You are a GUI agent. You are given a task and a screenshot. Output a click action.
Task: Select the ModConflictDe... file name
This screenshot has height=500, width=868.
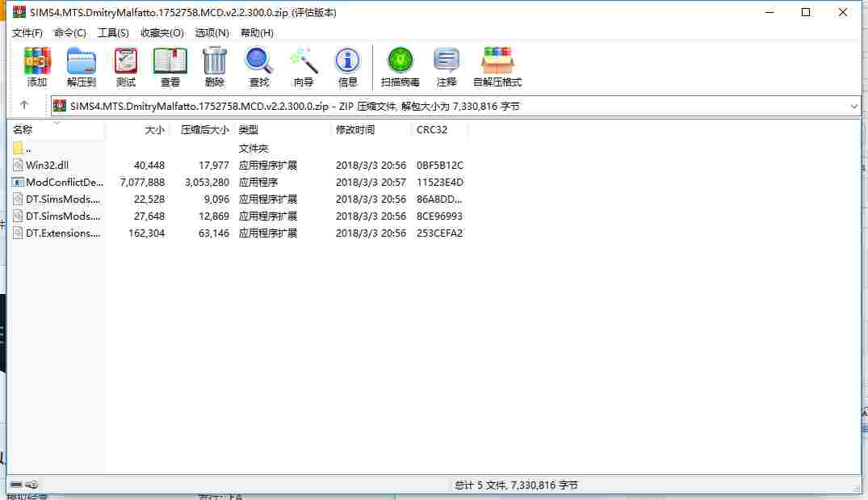pyautogui.click(x=65, y=183)
